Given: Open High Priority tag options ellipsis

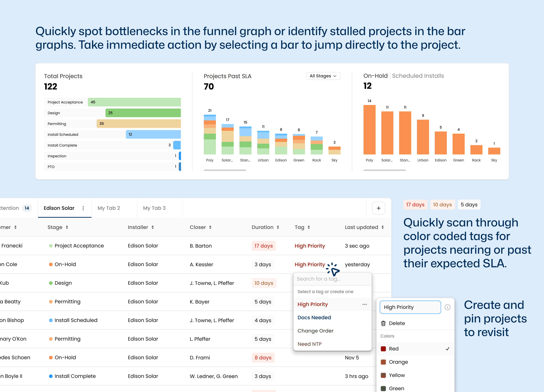Looking at the screenshot, I should click(365, 304).
